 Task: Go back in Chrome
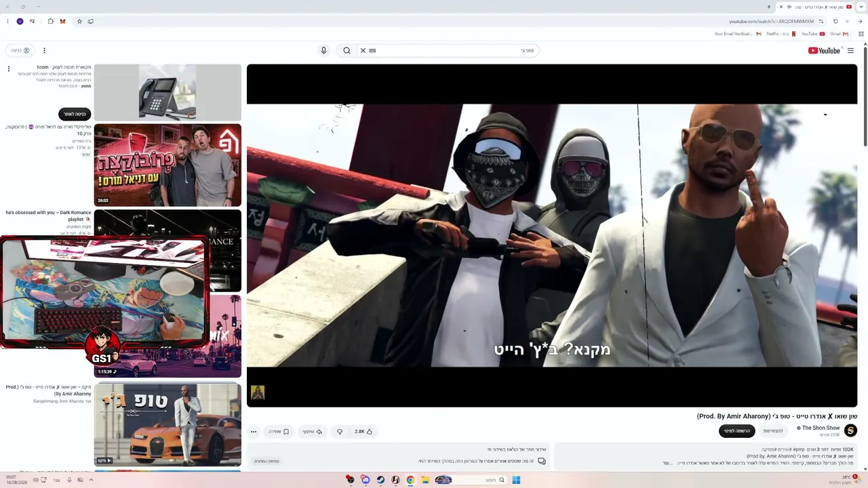pyautogui.click(x=860, y=22)
